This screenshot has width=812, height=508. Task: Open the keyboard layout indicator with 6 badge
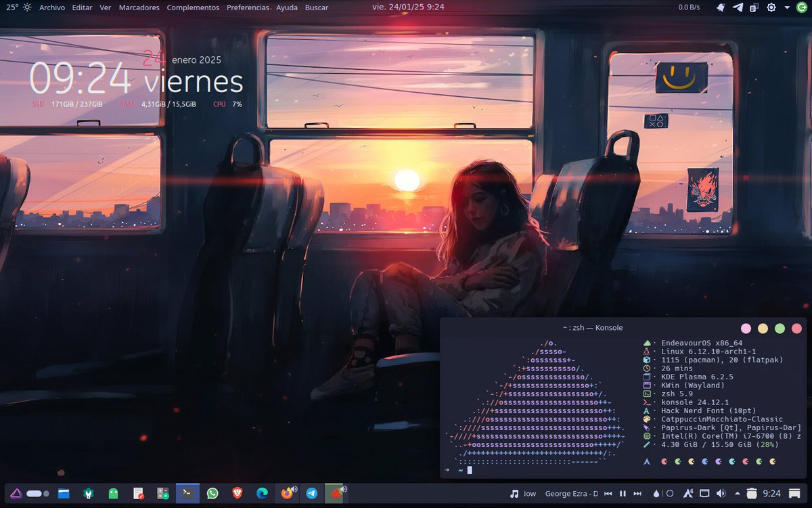[688, 493]
